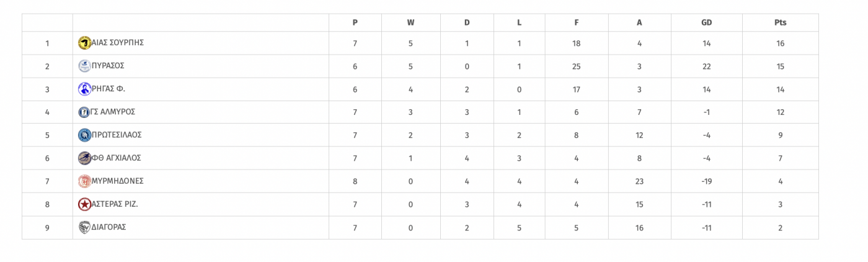
Task: Click the Pts column header
Action: point(780,22)
